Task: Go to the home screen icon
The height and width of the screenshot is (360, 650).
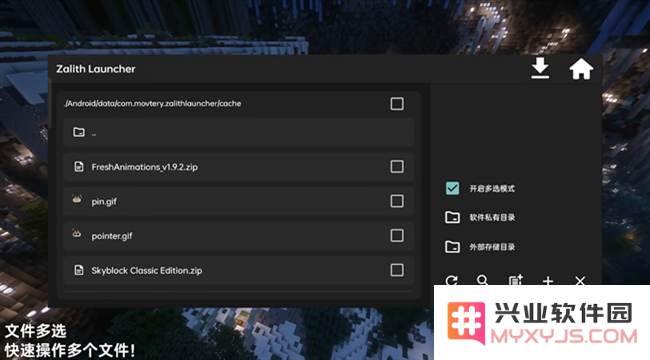Action: click(x=581, y=68)
